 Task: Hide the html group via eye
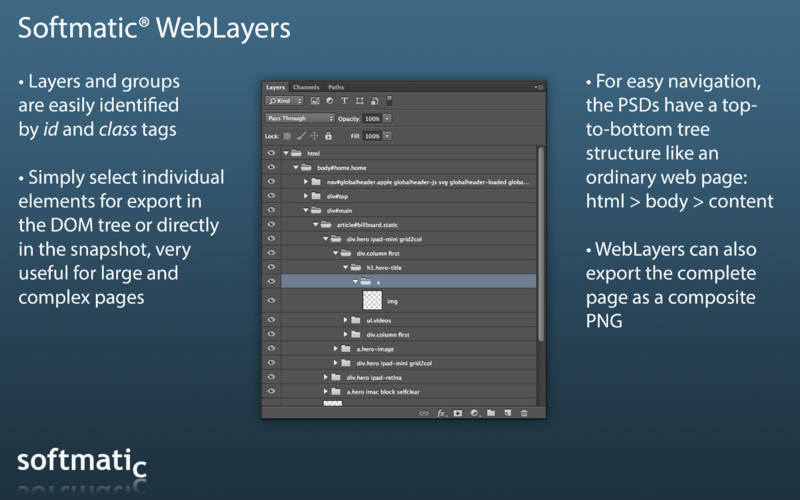271,153
